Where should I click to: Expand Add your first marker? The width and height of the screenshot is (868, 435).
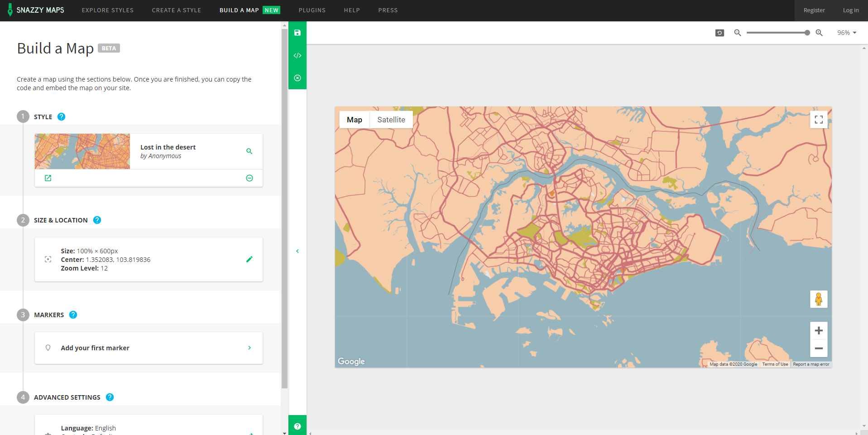click(149, 348)
